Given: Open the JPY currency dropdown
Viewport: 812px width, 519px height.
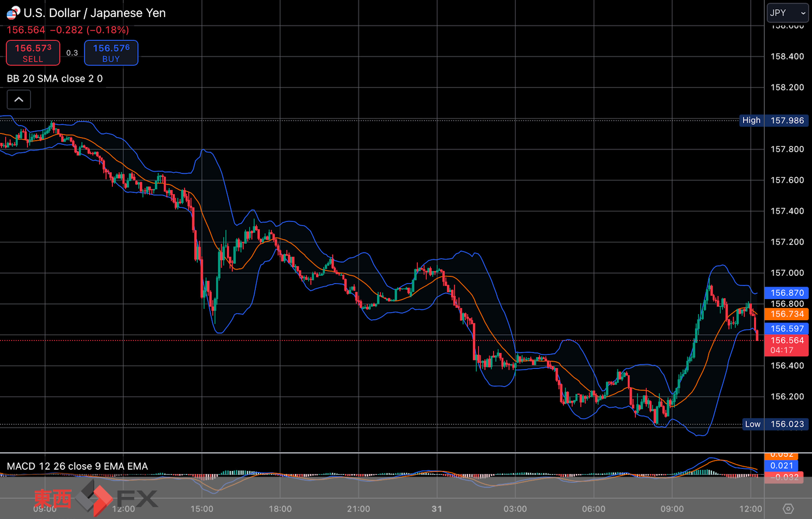Looking at the screenshot, I should coord(787,13).
